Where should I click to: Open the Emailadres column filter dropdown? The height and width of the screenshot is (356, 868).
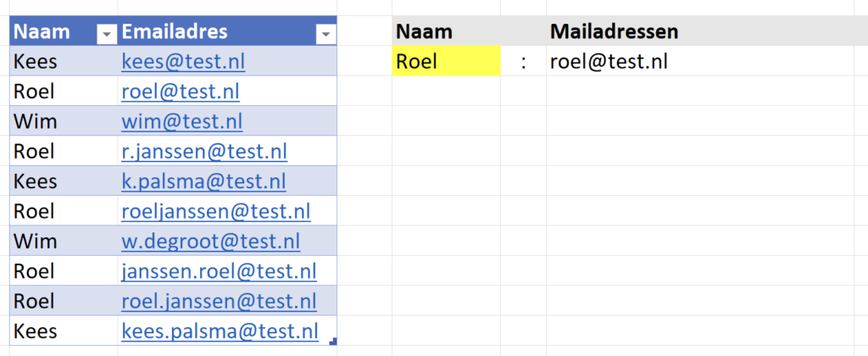pyautogui.click(x=325, y=34)
